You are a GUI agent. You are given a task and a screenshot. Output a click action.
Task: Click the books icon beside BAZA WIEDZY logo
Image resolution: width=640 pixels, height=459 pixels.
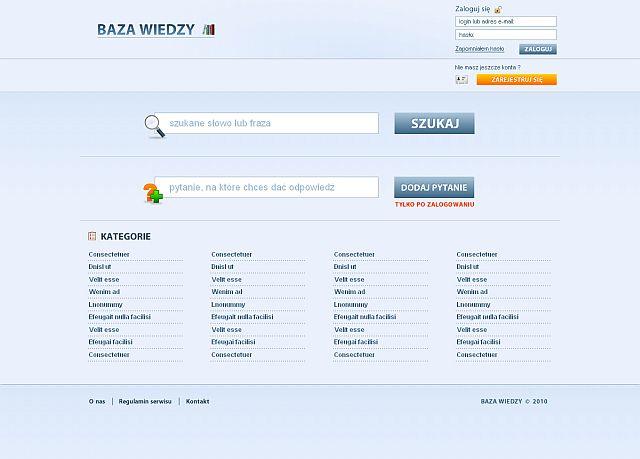(x=208, y=29)
